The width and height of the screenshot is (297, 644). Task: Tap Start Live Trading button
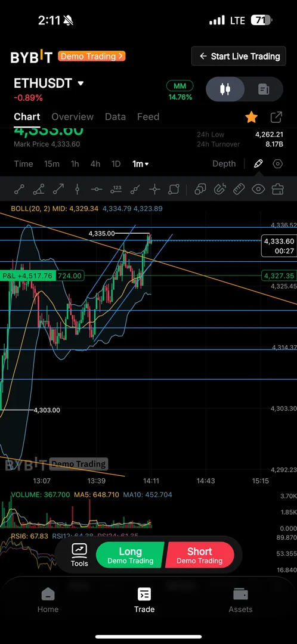coord(239,56)
